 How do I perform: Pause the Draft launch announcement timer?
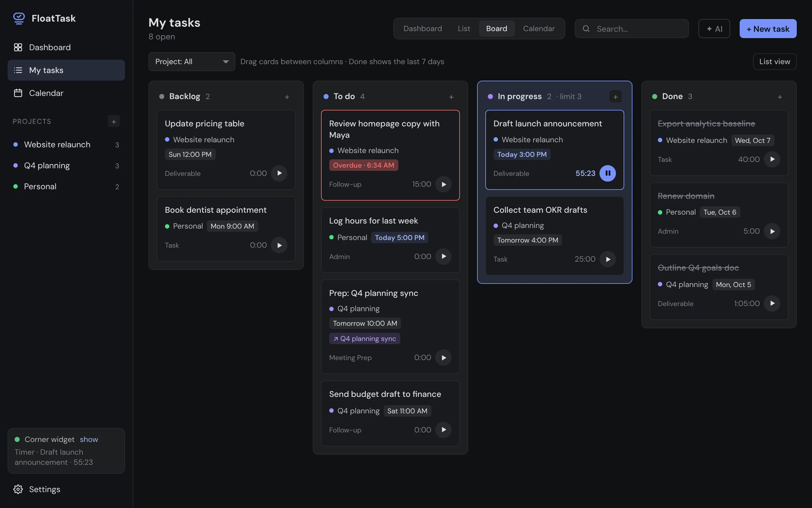click(608, 173)
